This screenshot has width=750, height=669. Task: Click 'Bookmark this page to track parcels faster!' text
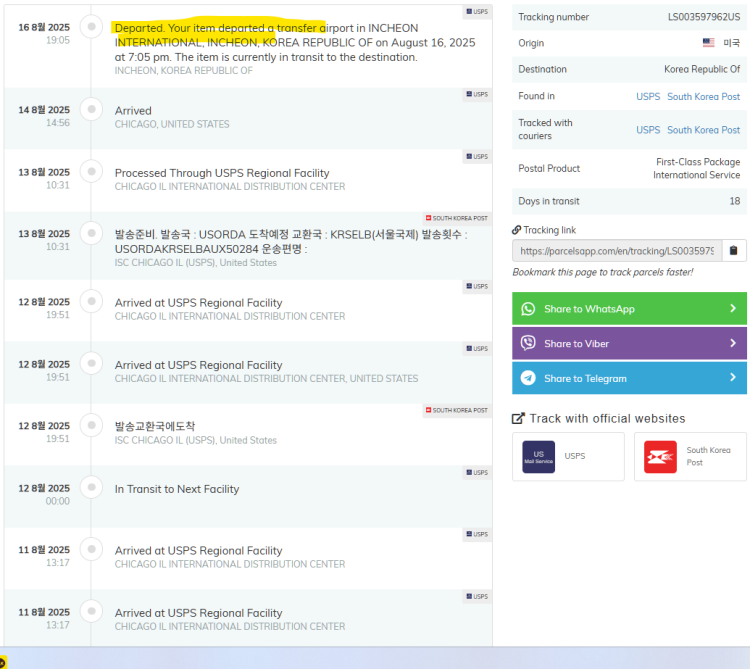(603, 272)
